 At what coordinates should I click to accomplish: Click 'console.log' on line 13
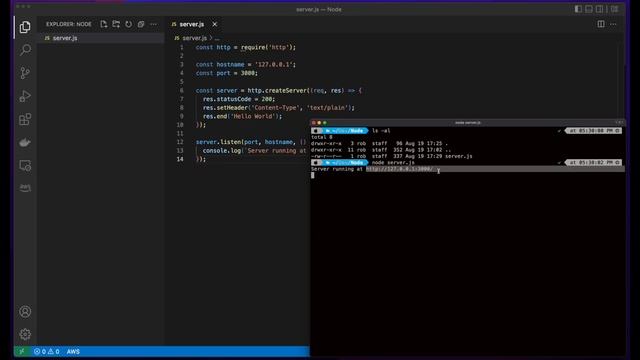click(222, 151)
